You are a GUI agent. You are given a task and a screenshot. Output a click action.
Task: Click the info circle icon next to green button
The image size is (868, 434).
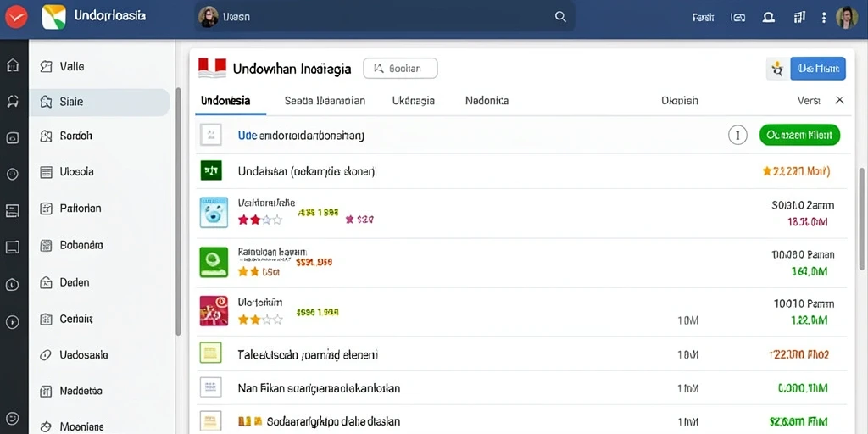737,135
